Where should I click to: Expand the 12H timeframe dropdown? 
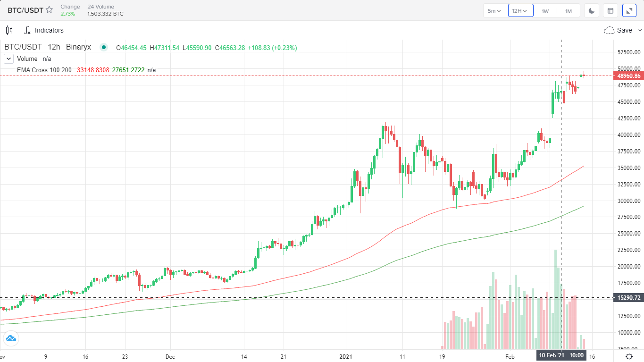click(x=520, y=10)
